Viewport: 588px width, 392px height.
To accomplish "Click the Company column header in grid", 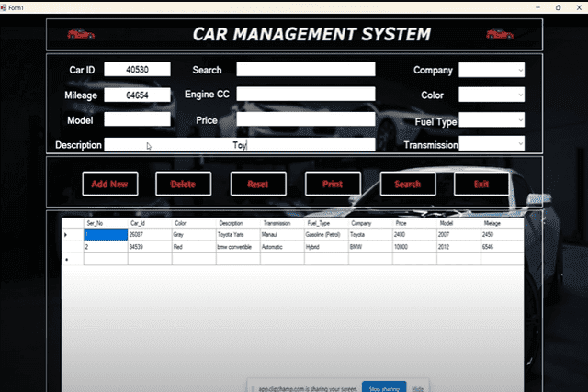I will [370, 223].
